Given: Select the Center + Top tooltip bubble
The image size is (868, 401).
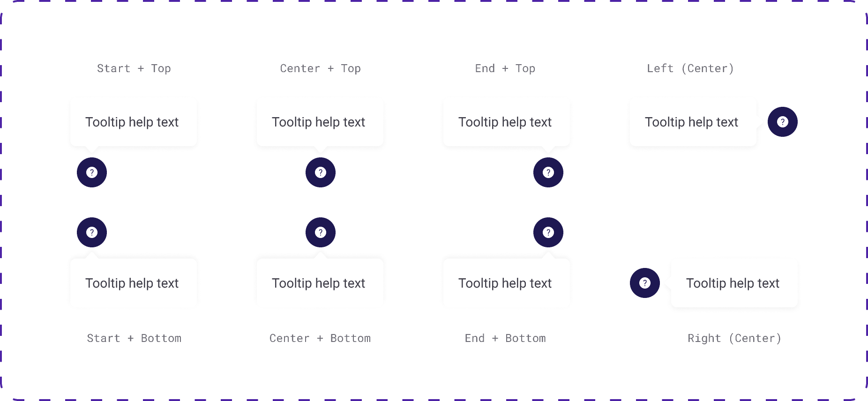Looking at the screenshot, I should pos(320,122).
